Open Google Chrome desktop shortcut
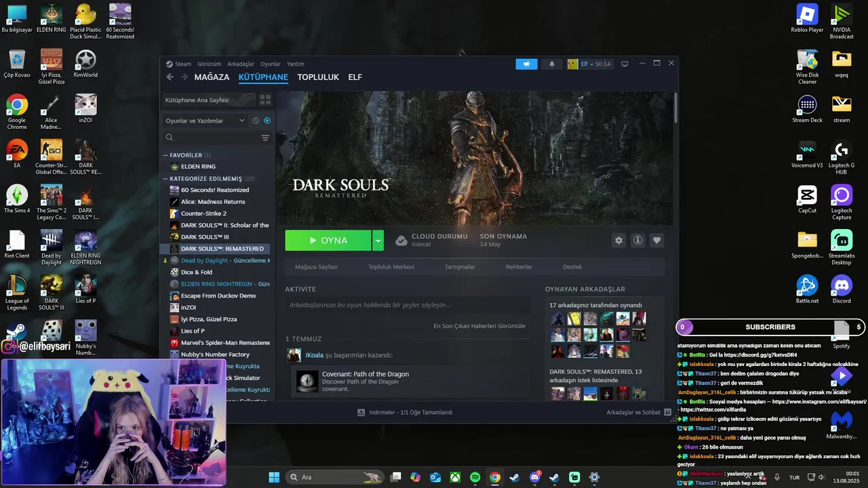The width and height of the screenshot is (868, 488). click(17, 113)
